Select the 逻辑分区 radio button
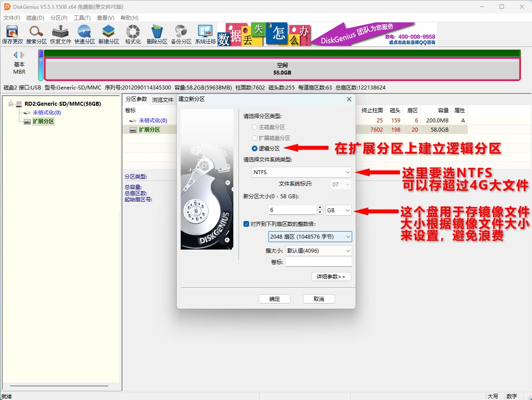 tap(255, 149)
